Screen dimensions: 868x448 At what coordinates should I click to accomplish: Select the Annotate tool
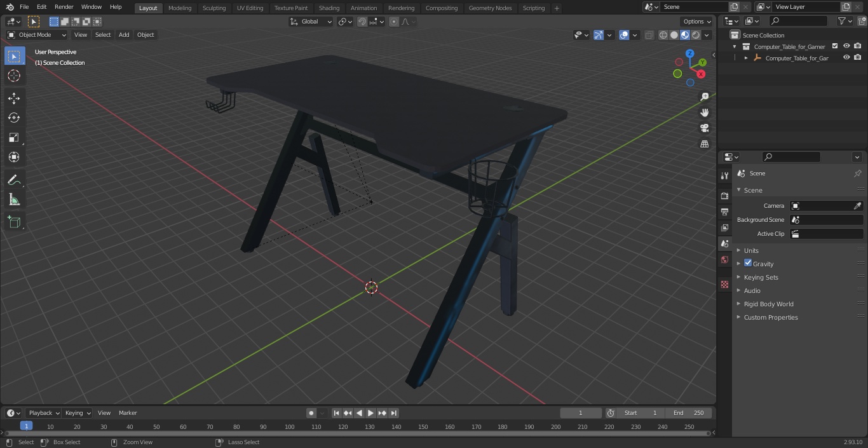click(14, 180)
